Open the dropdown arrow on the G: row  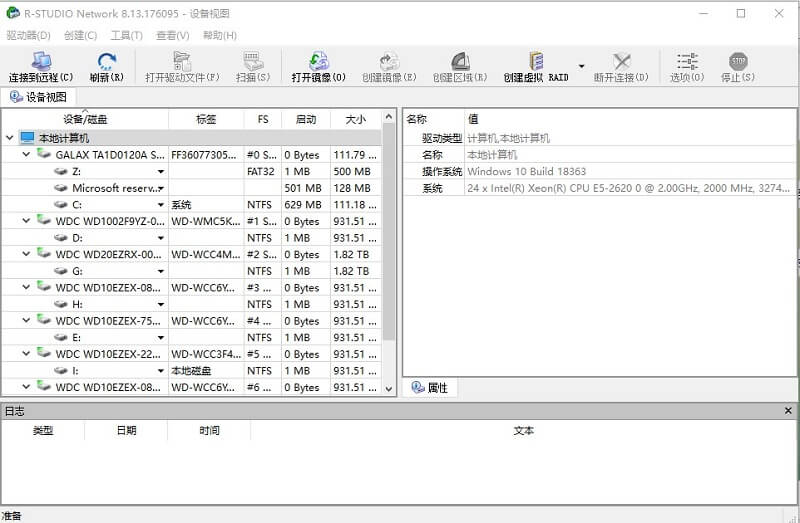coord(161,271)
